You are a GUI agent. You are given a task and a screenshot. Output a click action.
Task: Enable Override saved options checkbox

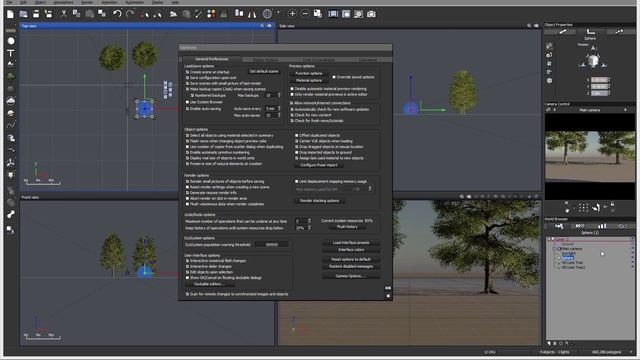click(x=334, y=77)
